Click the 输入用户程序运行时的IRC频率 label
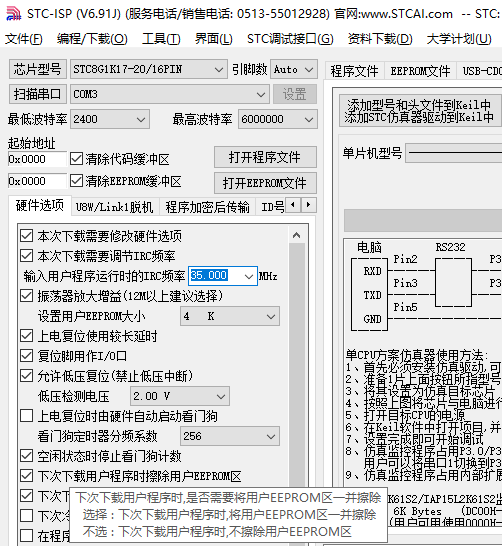Viewport: 502px width, 546px height. point(104,276)
